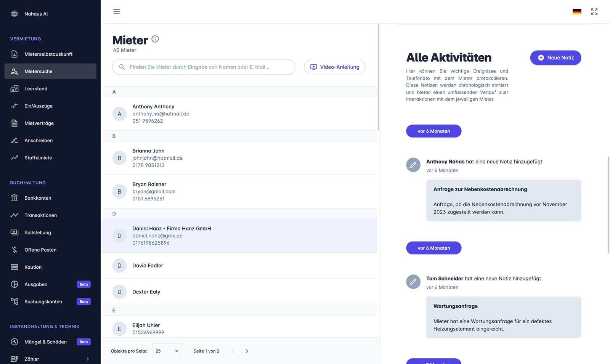Click the Neue Notiz button
This screenshot has width=610, height=364.
click(x=555, y=58)
